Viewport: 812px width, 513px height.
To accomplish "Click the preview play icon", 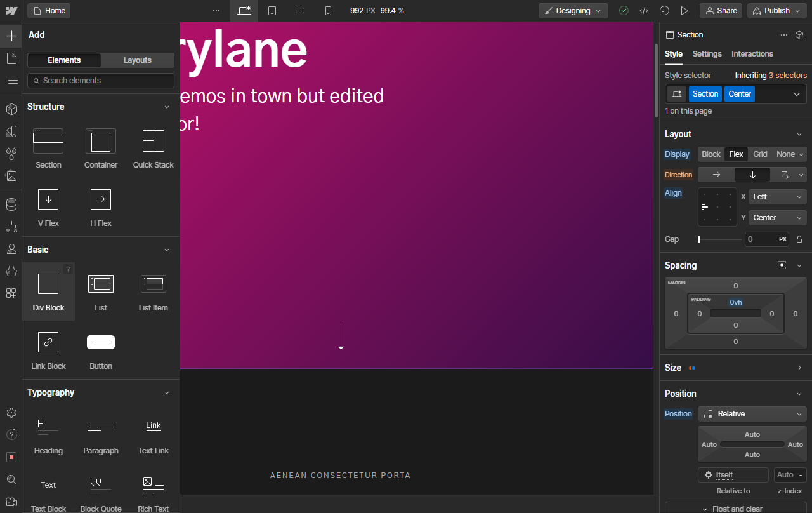I will click(x=684, y=11).
